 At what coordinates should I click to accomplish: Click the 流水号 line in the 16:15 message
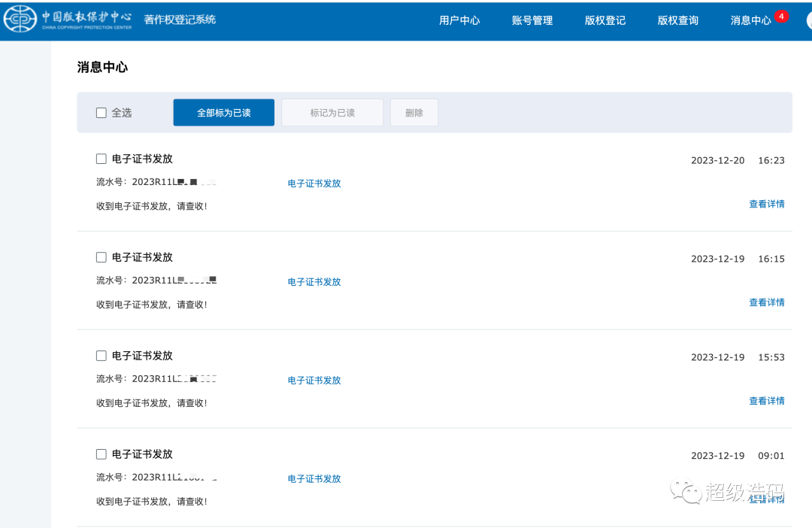tap(156, 281)
